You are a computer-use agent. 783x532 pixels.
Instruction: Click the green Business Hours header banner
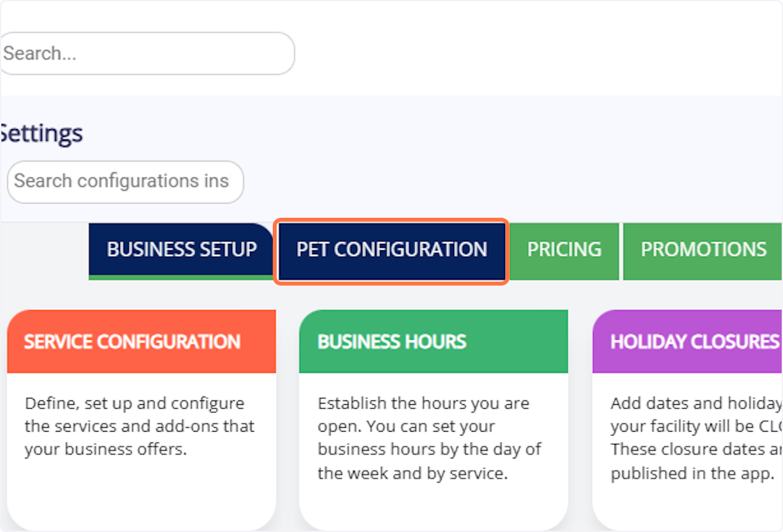pos(433,341)
